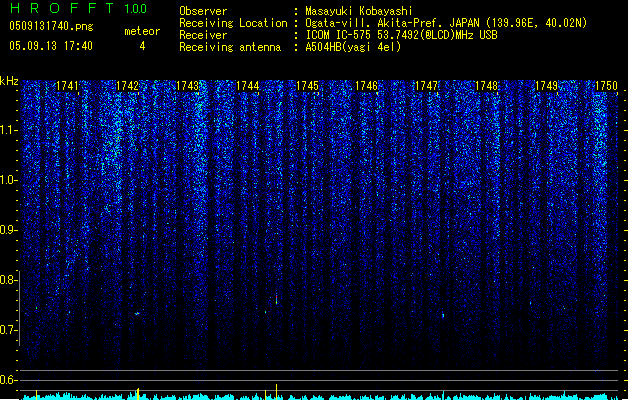This screenshot has width=629, height=400.
Task: Click observer name Masayuki Kobayashi
Action: point(359,11)
